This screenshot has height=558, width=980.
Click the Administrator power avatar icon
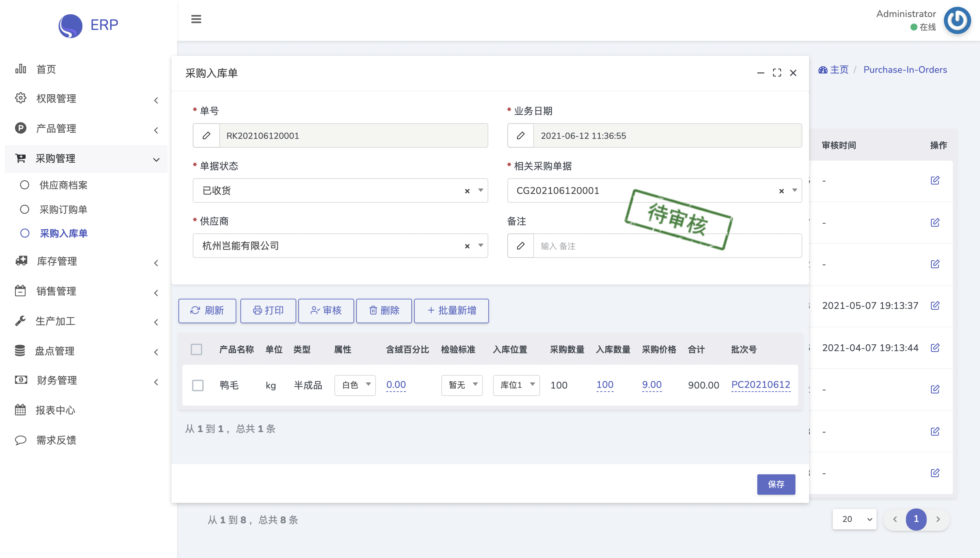click(x=957, y=21)
